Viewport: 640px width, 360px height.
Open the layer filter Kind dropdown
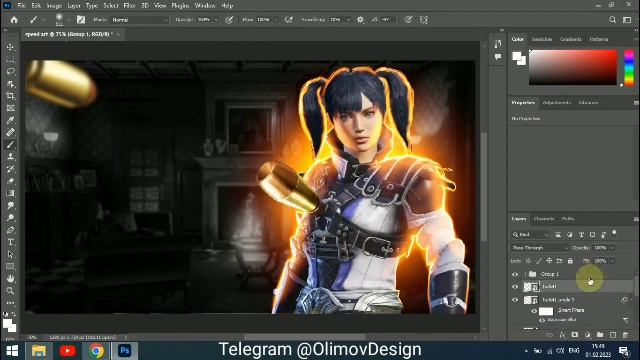coord(531,235)
